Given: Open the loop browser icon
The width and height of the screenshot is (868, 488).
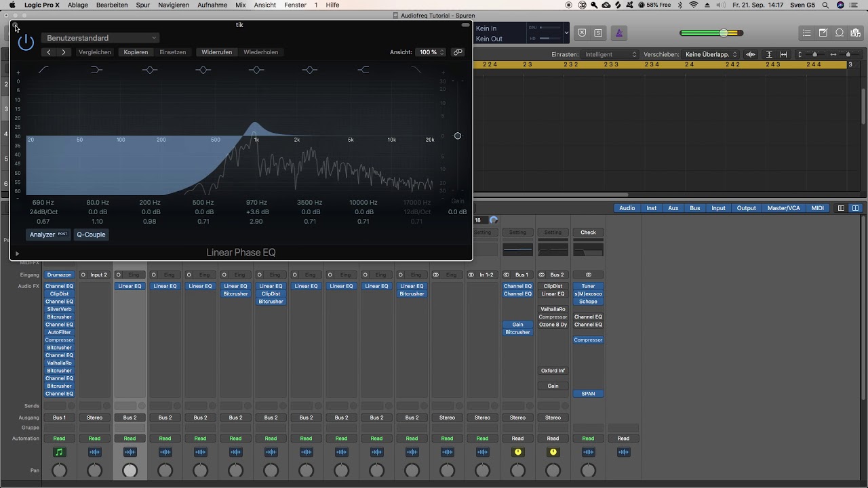Looking at the screenshot, I should tap(840, 33).
